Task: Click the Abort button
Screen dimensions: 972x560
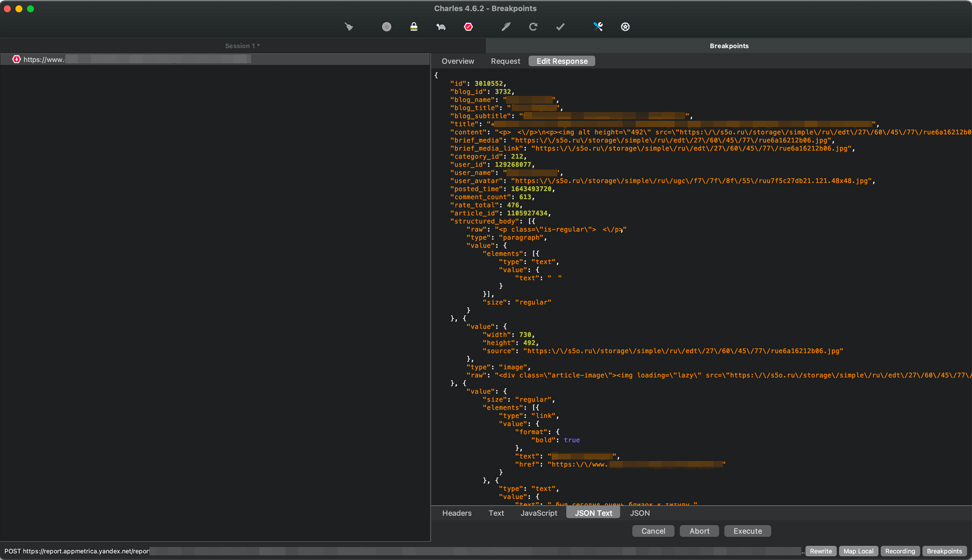Action: [699, 531]
